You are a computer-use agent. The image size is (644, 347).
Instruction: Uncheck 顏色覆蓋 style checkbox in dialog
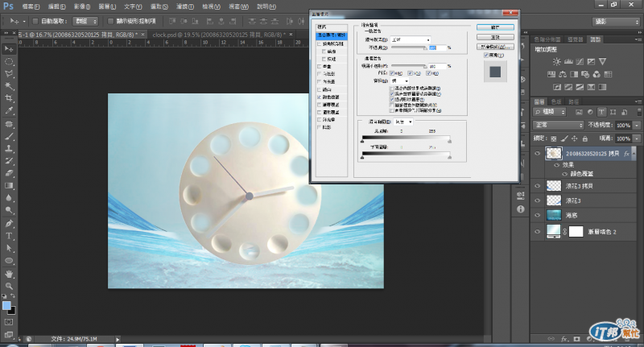coord(319,97)
